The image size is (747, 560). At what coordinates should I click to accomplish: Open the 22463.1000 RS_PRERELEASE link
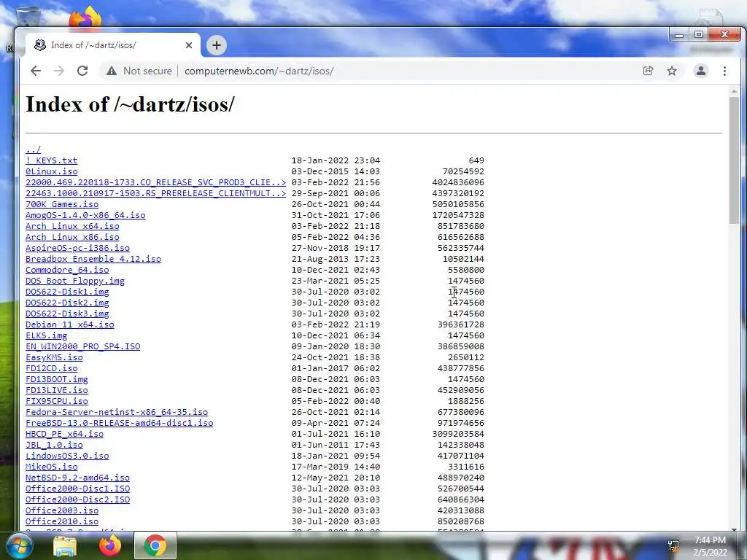click(156, 193)
